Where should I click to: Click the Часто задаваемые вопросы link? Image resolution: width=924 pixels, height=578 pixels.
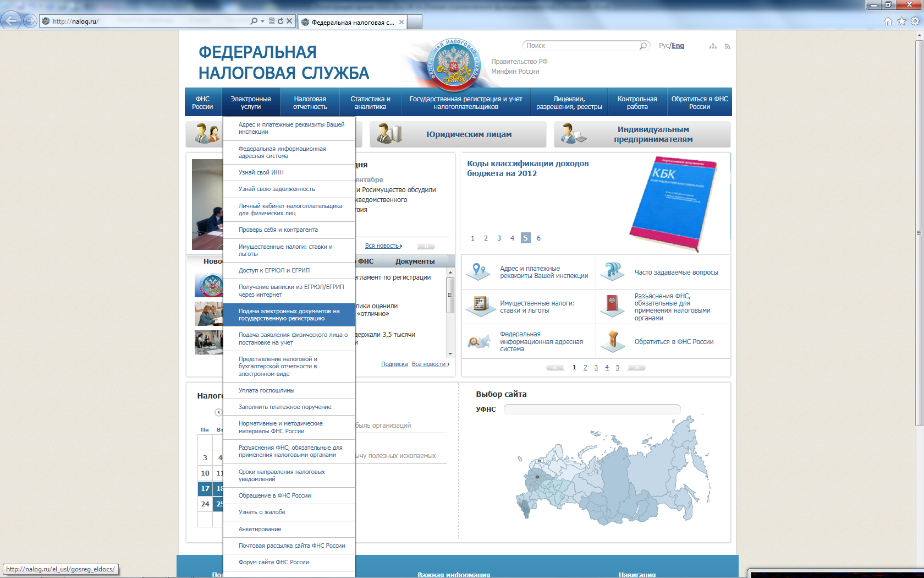pyautogui.click(x=676, y=272)
